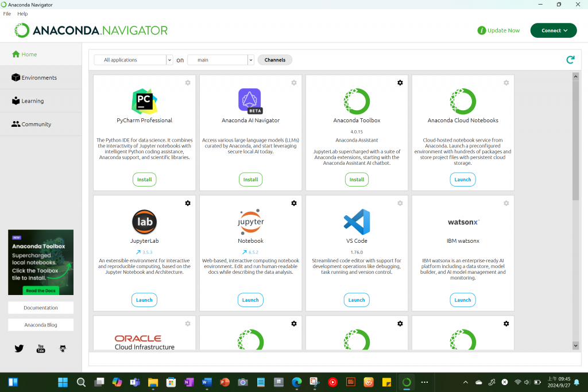Open Jupyter Notebook tile gear options

coord(294,203)
